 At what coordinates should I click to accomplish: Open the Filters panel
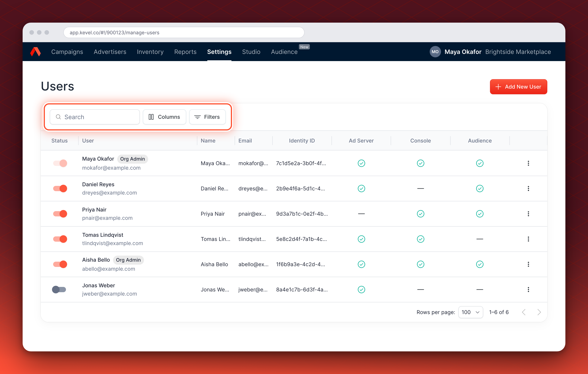tap(207, 117)
